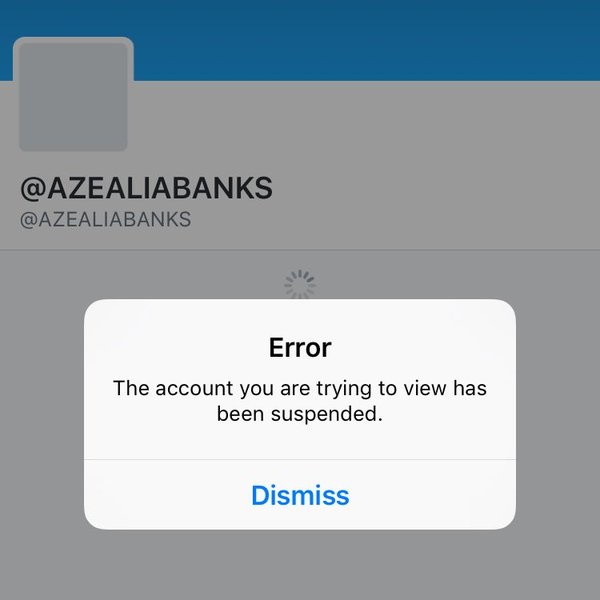Tap the separator line under the profile header
Image resolution: width=600 pixels, height=600 pixels.
[300, 250]
